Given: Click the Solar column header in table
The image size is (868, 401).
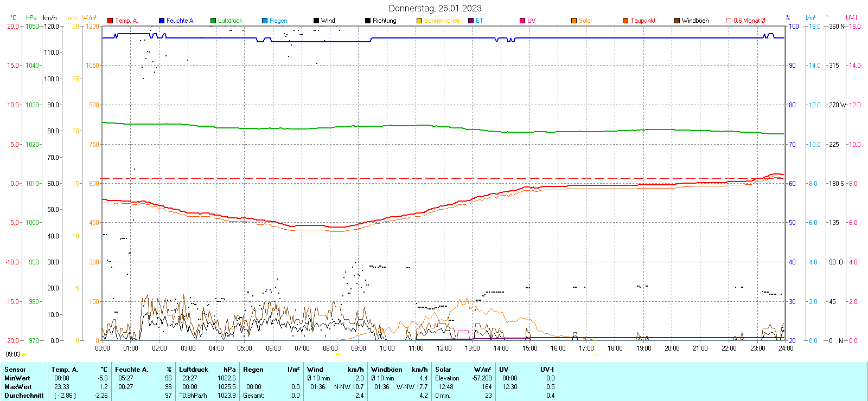Looking at the screenshot, I should point(443,370).
